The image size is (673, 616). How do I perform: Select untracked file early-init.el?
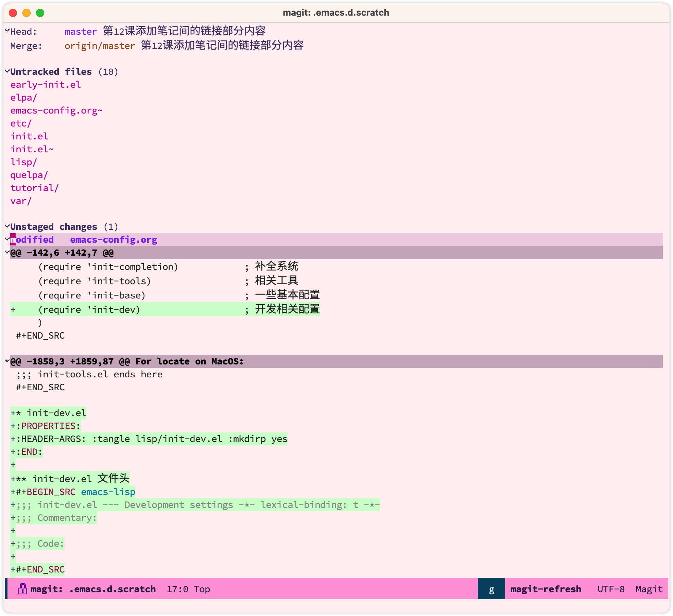point(46,85)
